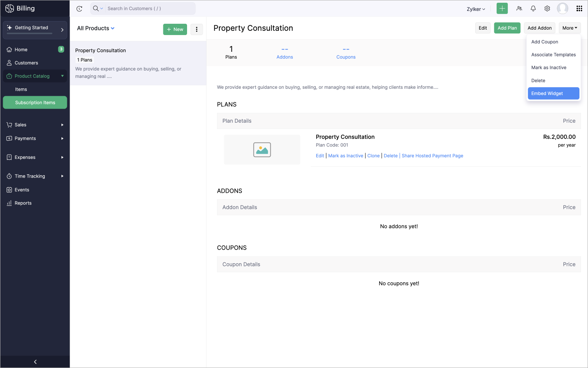The image size is (588, 368).
Task: Open the Zylker organization dropdown
Action: (x=476, y=9)
